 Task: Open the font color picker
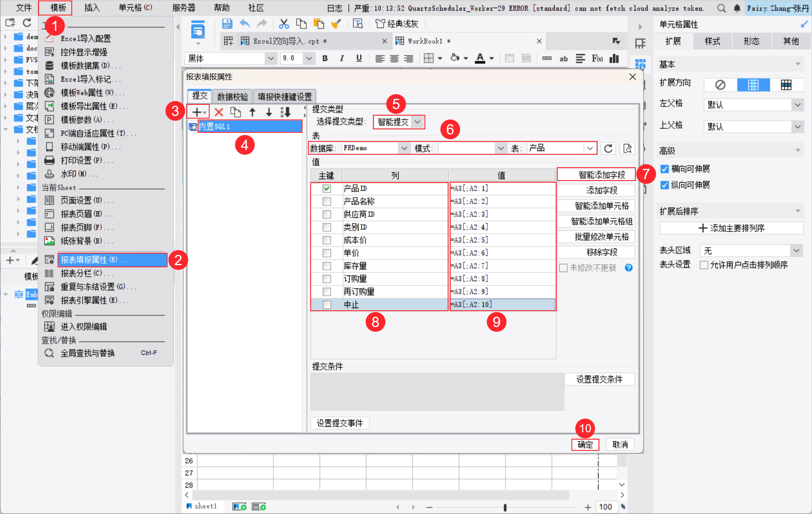tap(481, 58)
